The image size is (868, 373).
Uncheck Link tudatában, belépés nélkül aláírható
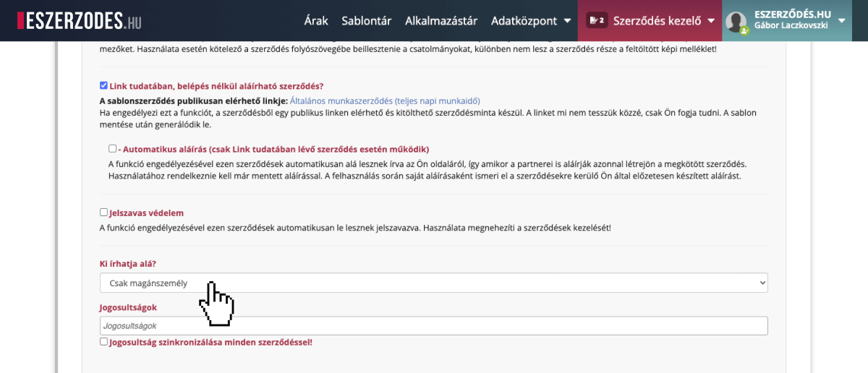[104, 85]
